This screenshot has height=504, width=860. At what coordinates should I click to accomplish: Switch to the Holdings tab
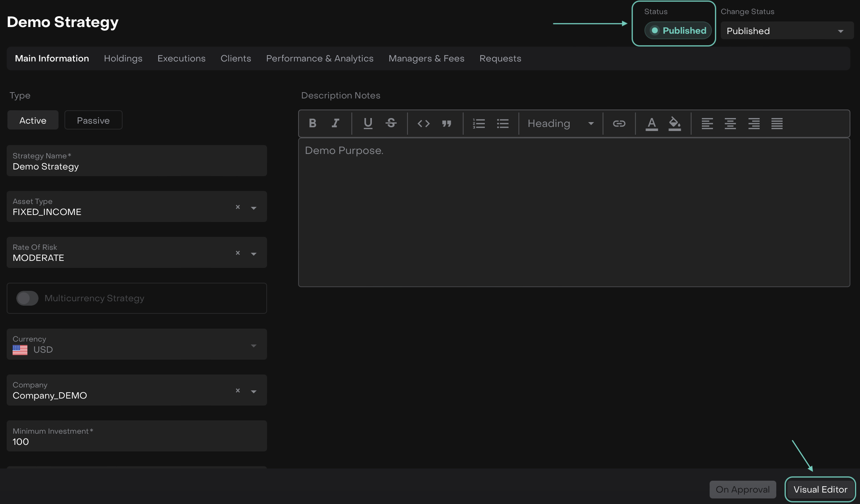pos(123,58)
